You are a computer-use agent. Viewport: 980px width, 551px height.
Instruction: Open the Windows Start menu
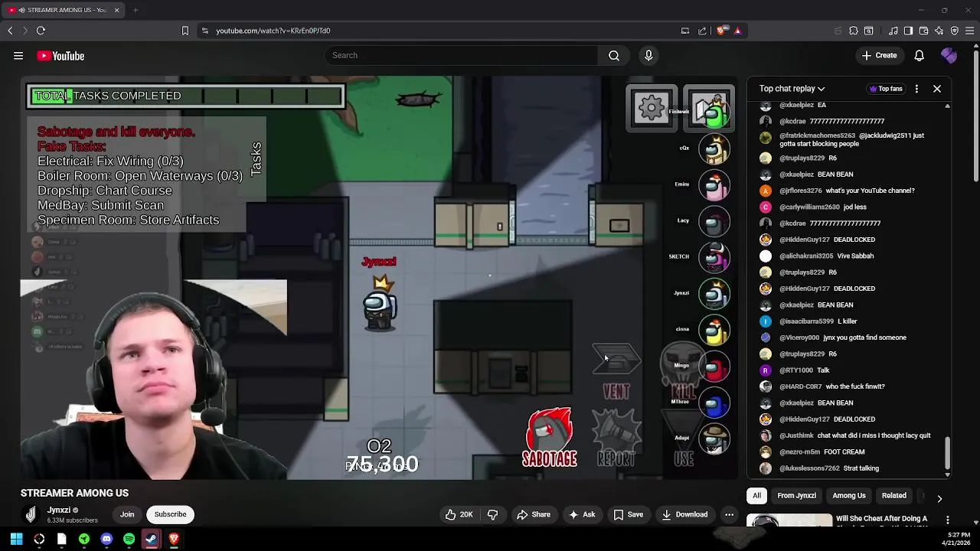click(x=16, y=539)
